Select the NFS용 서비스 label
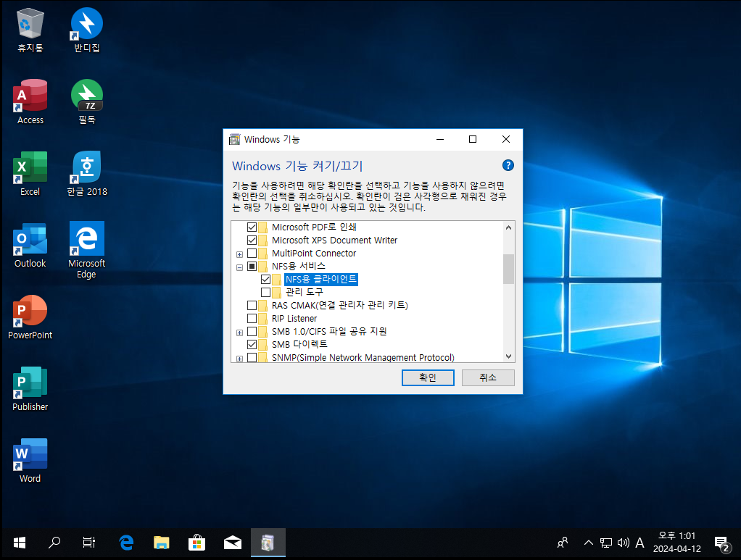 click(299, 267)
